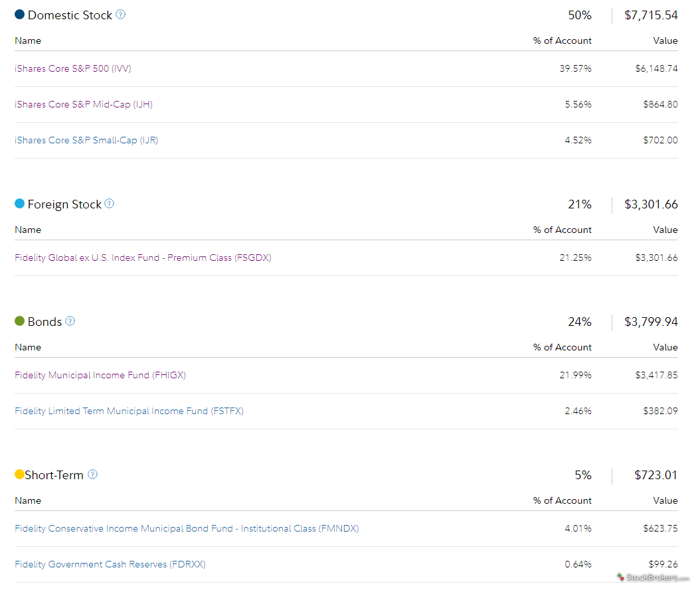Click the yellow Short-Term color dot
This screenshot has height=590, width=700.
19,474
